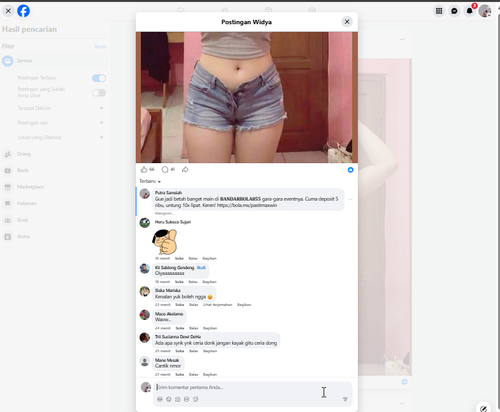Screen dimensions: 500x412
Task: Open the notifications bell icon
Action: point(469,11)
